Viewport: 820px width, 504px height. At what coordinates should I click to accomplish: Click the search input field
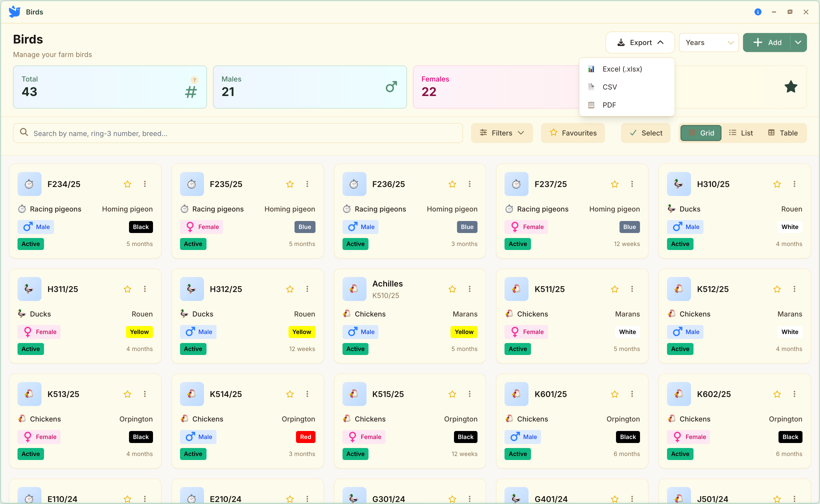(x=238, y=133)
